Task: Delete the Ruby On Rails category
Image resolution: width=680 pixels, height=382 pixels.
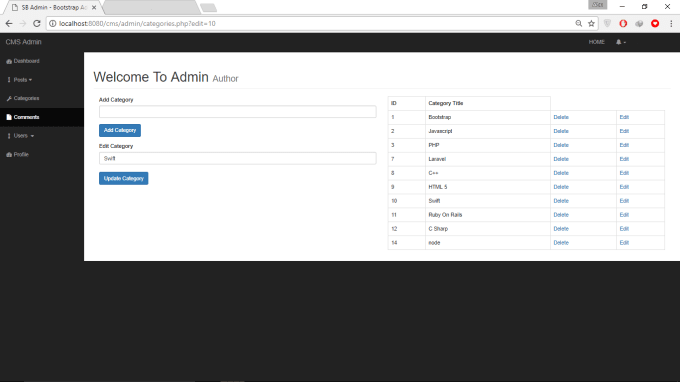Action: click(561, 215)
